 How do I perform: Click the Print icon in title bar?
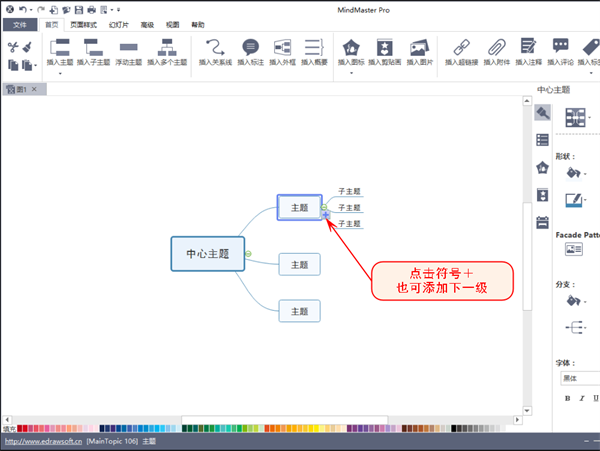tap(91, 10)
